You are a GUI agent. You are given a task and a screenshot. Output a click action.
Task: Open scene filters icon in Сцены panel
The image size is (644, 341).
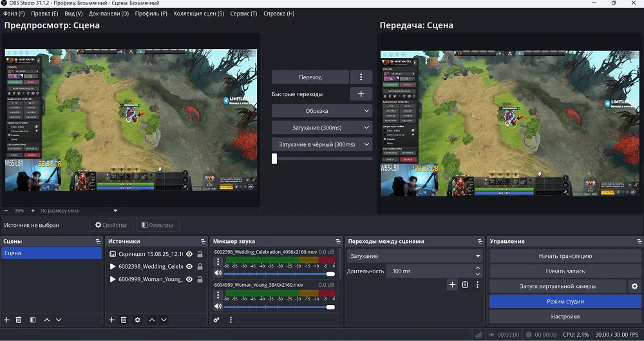32,320
